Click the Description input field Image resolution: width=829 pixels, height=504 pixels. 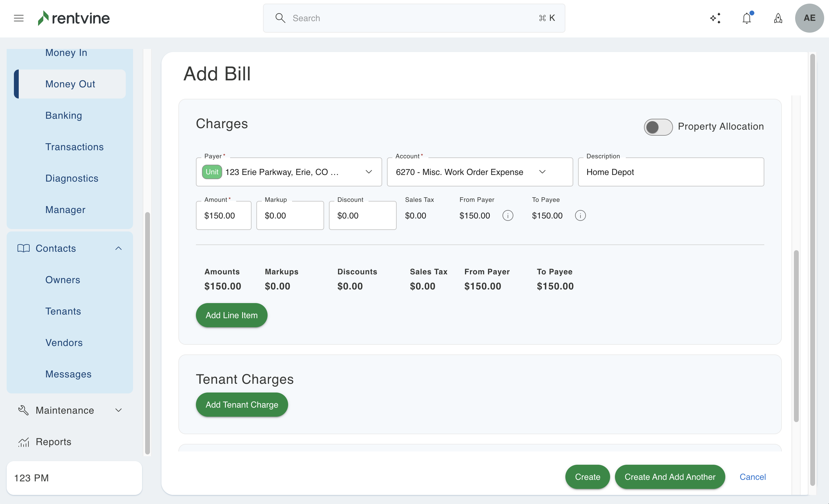[671, 172]
